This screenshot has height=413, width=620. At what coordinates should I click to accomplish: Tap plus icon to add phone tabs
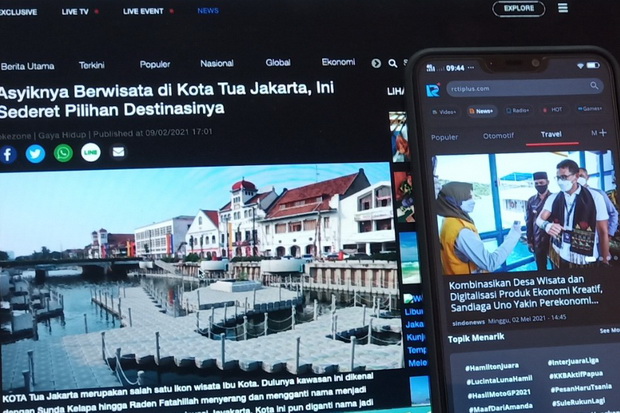pos(603,133)
